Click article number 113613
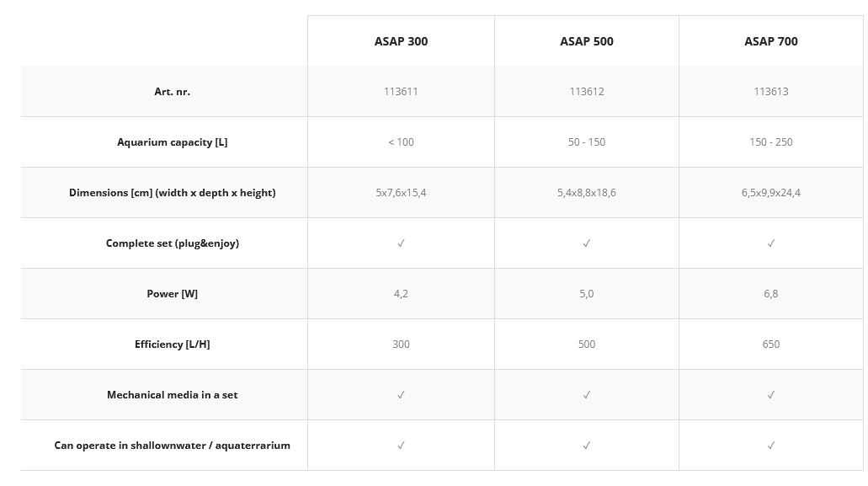The width and height of the screenshot is (868, 486). pos(771,92)
